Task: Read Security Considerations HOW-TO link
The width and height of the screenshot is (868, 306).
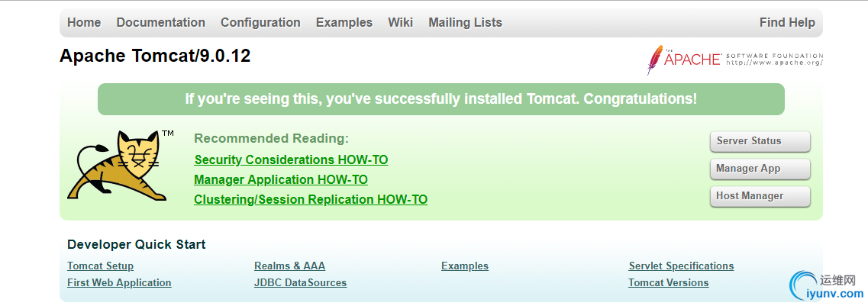Action: [x=291, y=160]
